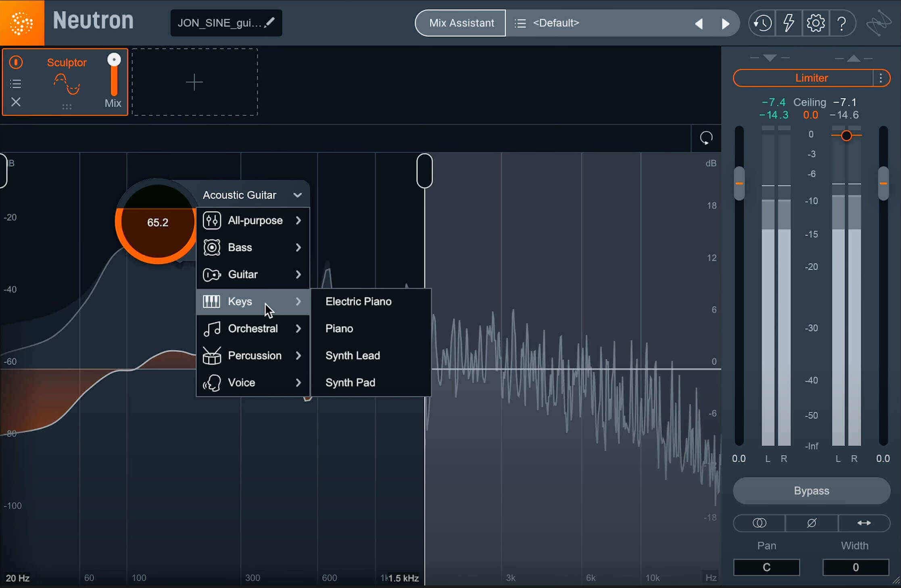Screen dimensions: 901x588
Task: Open the help question mark icon
Action: (x=842, y=23)
